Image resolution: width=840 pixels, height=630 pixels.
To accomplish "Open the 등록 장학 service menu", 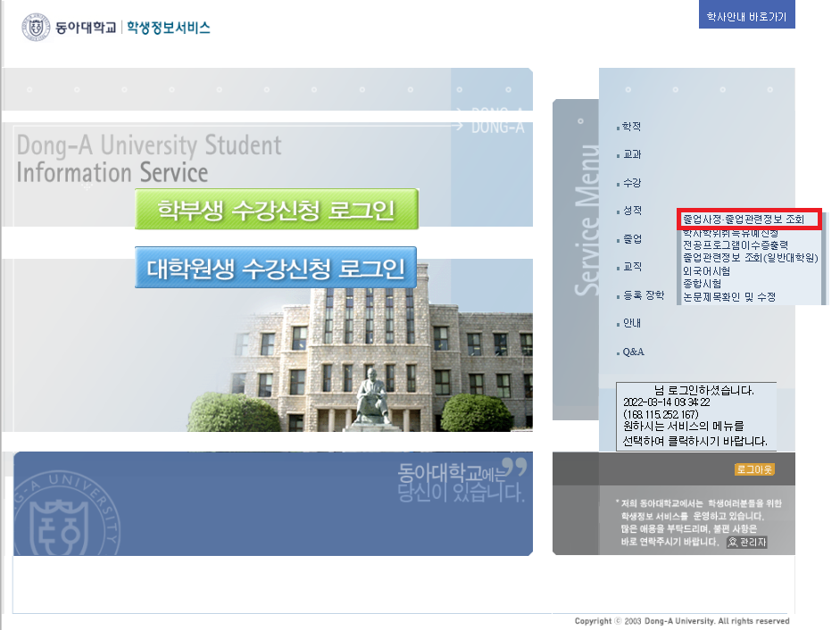I will [643, 295].
